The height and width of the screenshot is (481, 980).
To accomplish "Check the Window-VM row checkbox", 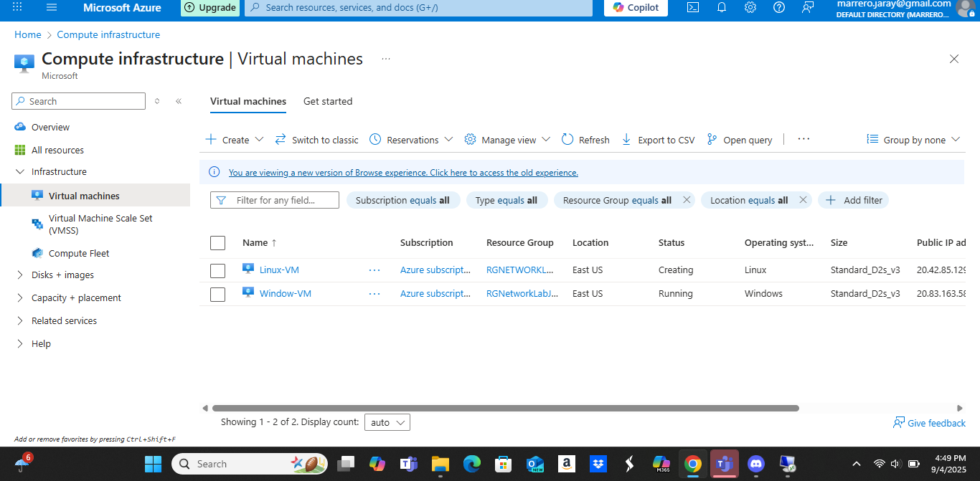I will tap(218, 294).
